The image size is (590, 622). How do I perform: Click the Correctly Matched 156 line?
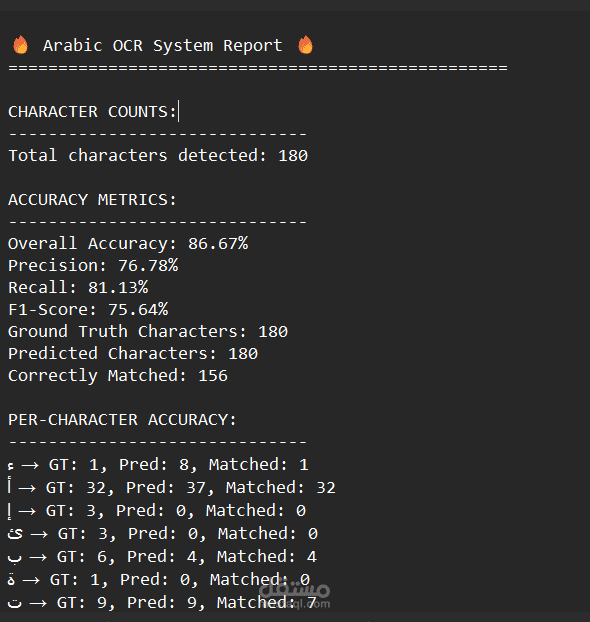point(118,376)
